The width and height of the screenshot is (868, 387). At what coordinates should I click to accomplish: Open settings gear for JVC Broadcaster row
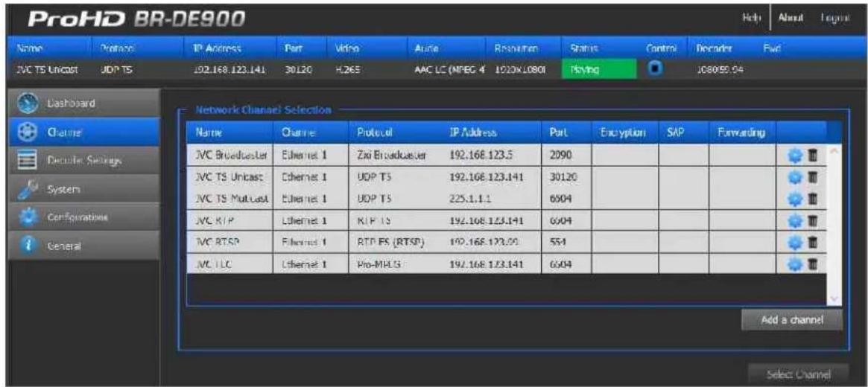click(x=796, y=156)
